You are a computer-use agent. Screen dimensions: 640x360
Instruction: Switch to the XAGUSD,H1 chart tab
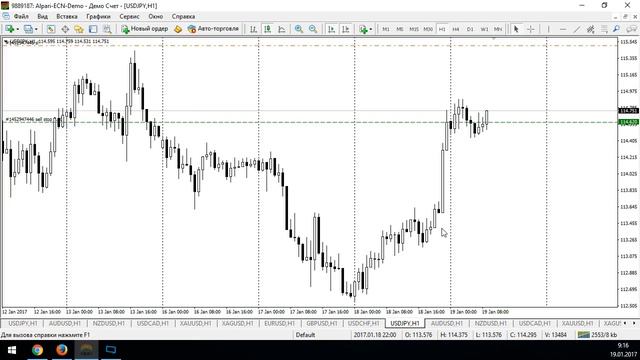coord(238,323)
